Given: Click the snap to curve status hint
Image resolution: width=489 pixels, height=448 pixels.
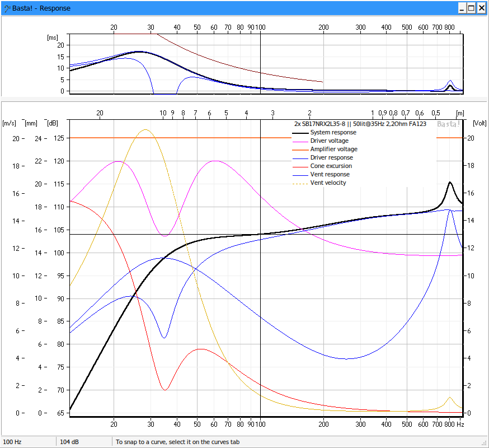Looking at the screenshot, I should 177,442.
